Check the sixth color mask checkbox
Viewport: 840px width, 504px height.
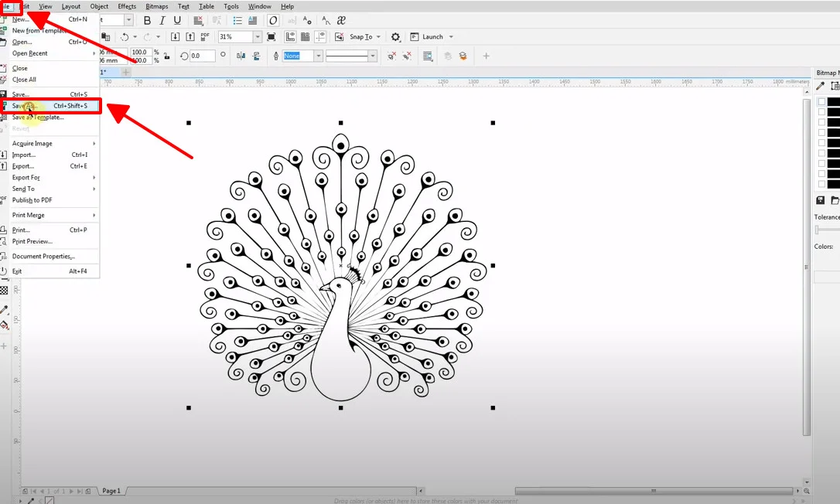click(x=821, y=153)
